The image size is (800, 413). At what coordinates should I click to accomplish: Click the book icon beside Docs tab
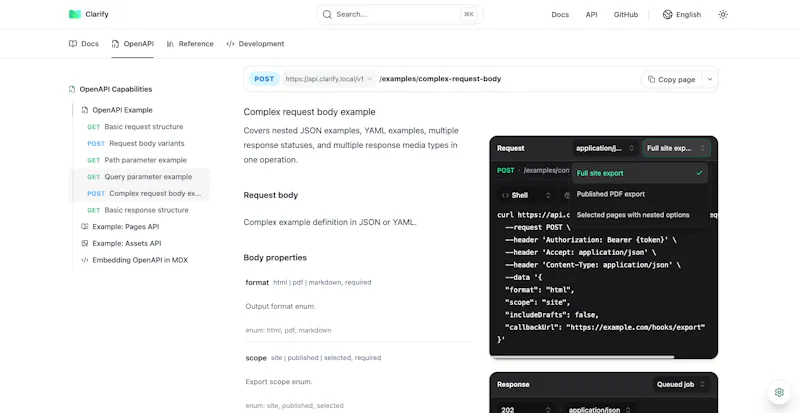click(x=73, y=44)
